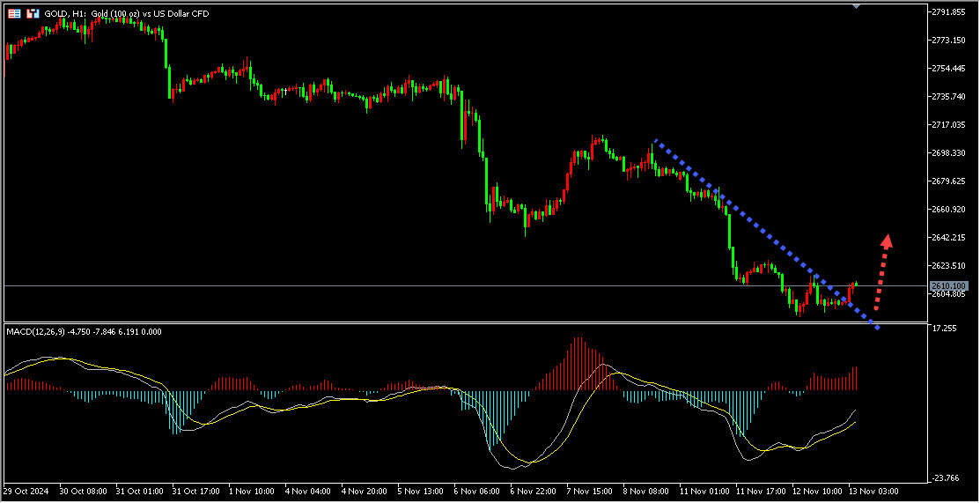The height and width of the screenshot is (503, 980).
Task: Click the 2610.100 current price label
Action: click(x=948, y=286)
